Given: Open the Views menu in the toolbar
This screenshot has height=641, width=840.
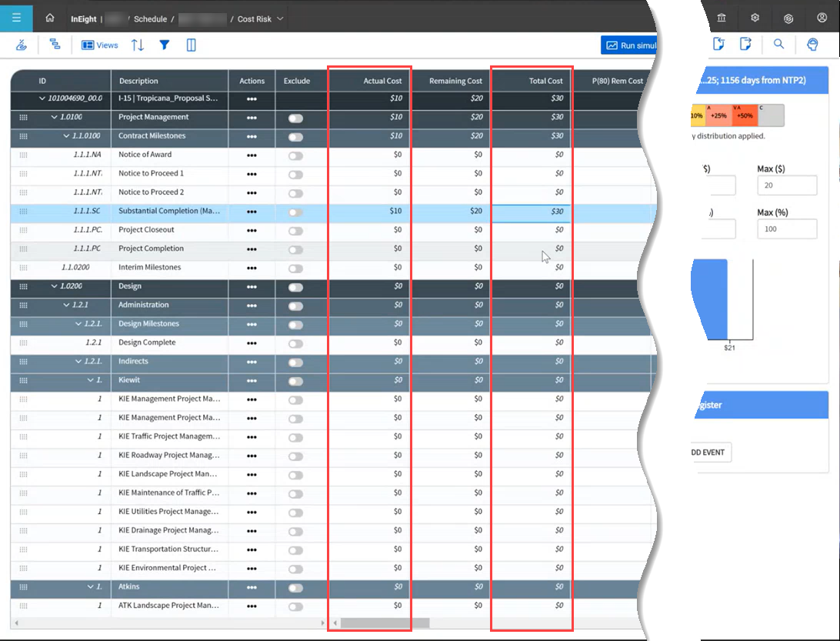Looking at the screenshot, I should tap(98, 45).
